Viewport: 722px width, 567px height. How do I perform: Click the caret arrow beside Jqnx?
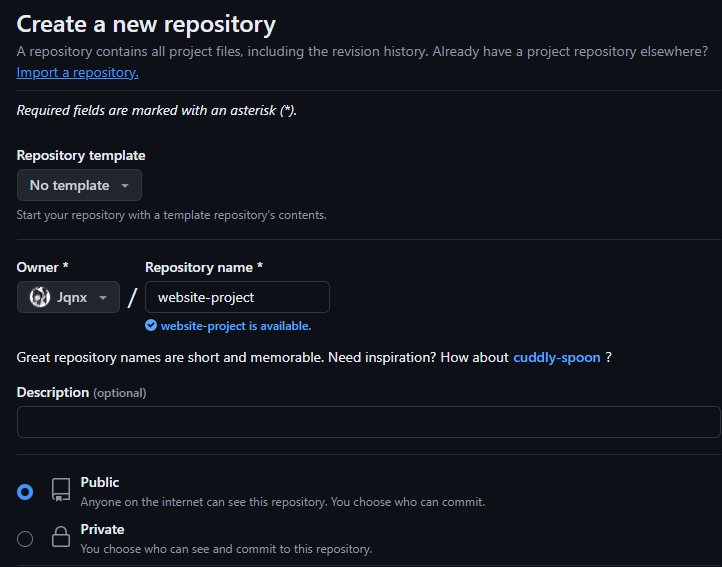[103, 298]
